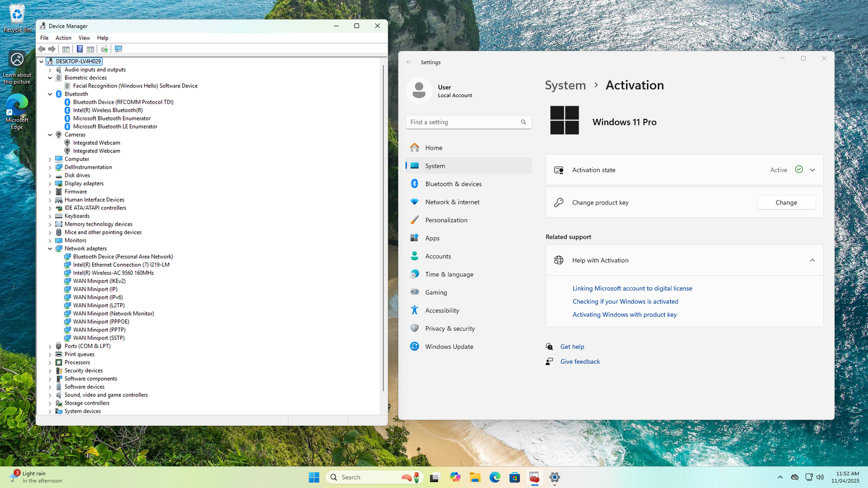Expand the Activation state chevron
This screenshot has width=868, height=488.
[812, 170]
